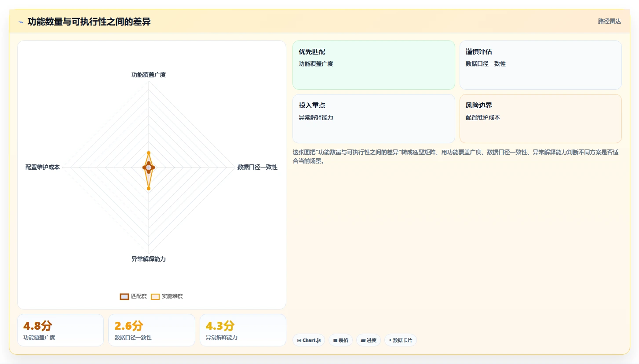Select the 风险边界 matrix card
This screenshot has height=364, width=639.
(x=540, y=119)
